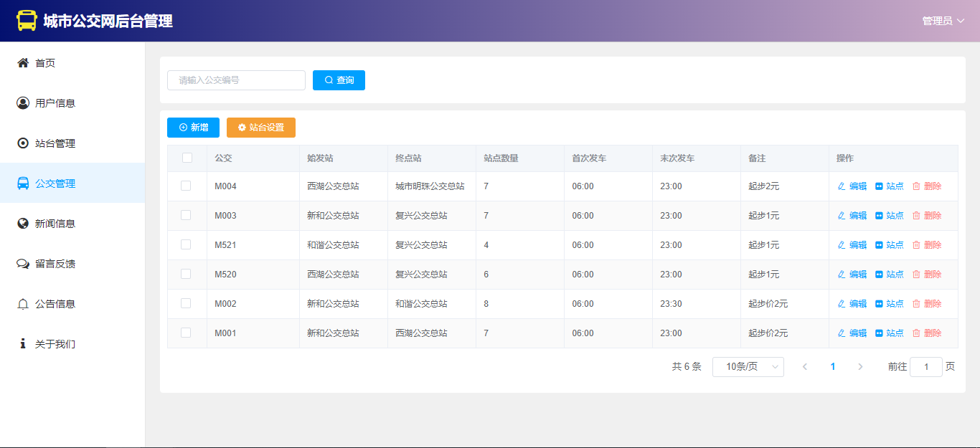Open the 管理员 user dropdown

(943, 21)
